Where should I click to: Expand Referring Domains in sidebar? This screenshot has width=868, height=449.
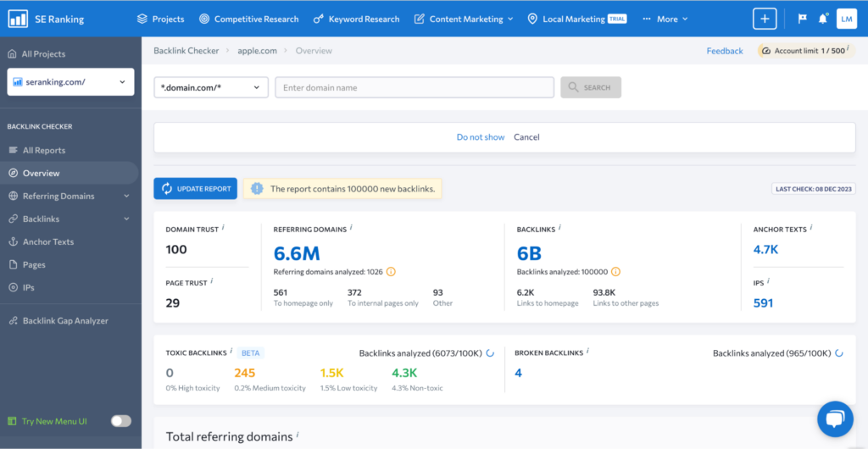(126, 197)
